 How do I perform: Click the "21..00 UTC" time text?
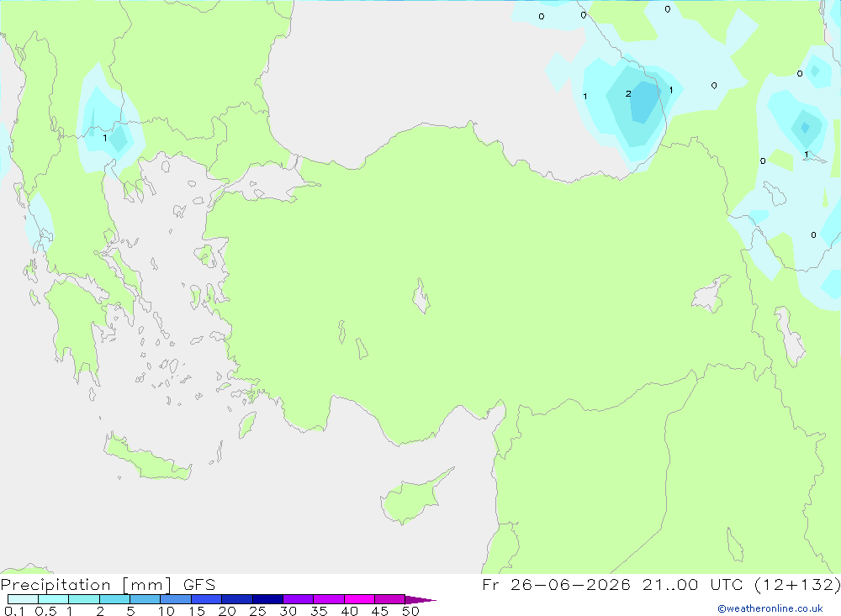(x=692, y=584)
